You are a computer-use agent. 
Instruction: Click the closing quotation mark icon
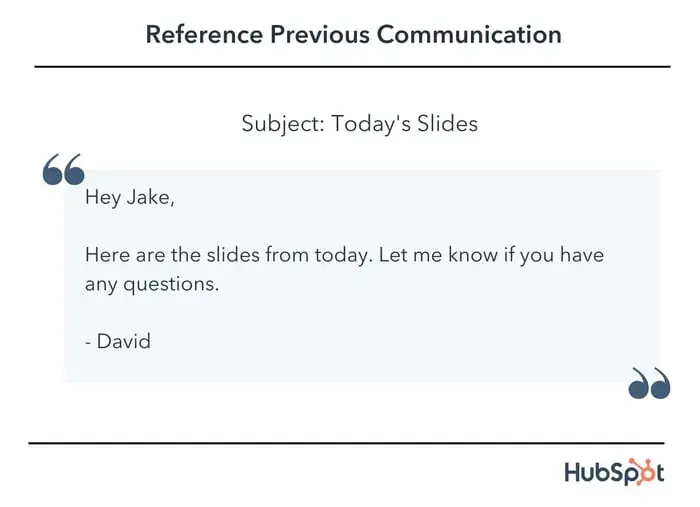(649, 383)
